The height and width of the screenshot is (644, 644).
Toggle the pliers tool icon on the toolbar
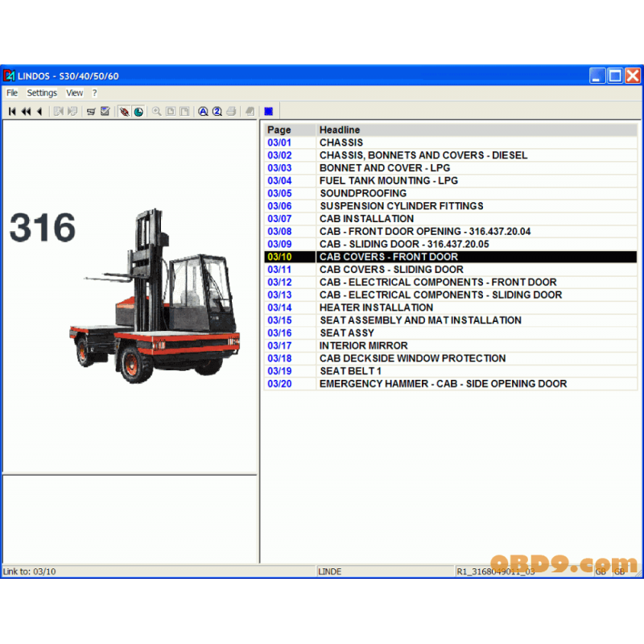click(x=123, y=111)
